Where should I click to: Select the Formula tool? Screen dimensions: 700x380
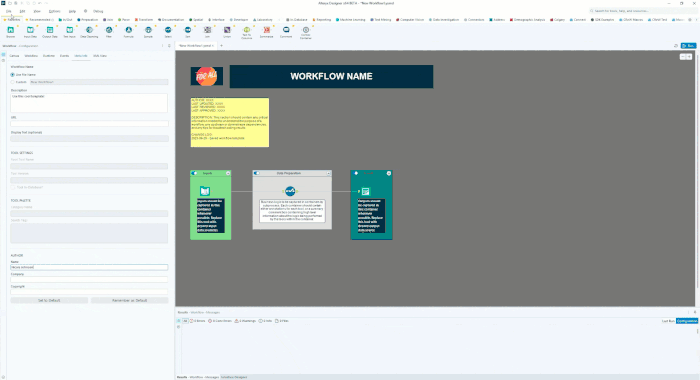point(129,32)
